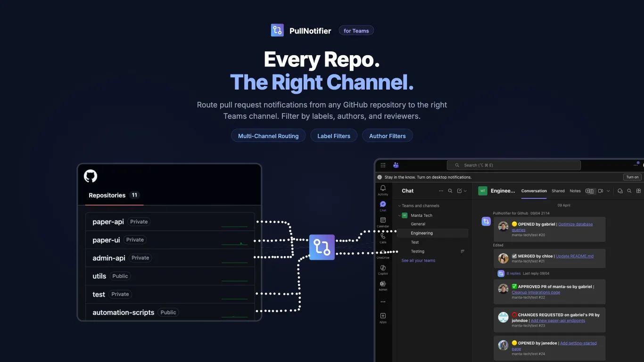Click johndoe's avatar in CHANGES REQUESTED message
The height and width of the screenshot is (362, 644).
coord(504,317)
